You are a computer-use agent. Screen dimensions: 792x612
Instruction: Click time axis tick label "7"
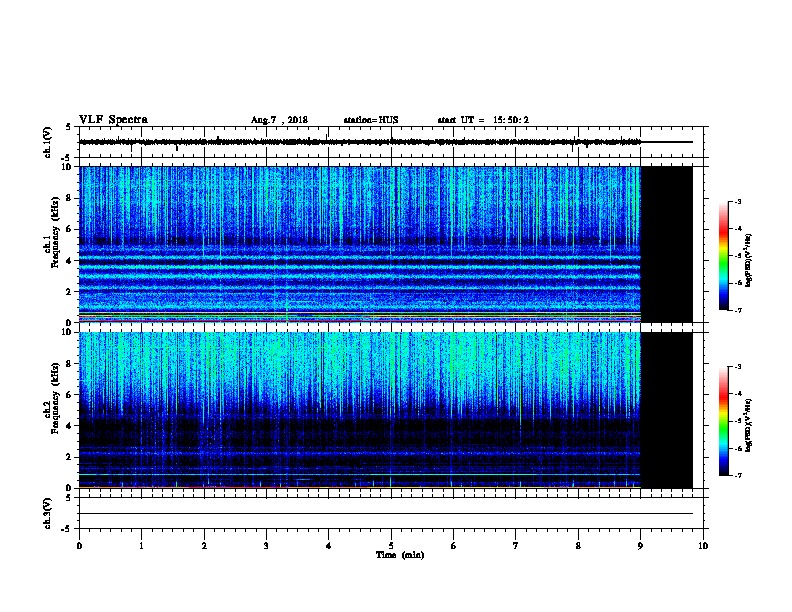pyautogui.click(x=516, y=546)
